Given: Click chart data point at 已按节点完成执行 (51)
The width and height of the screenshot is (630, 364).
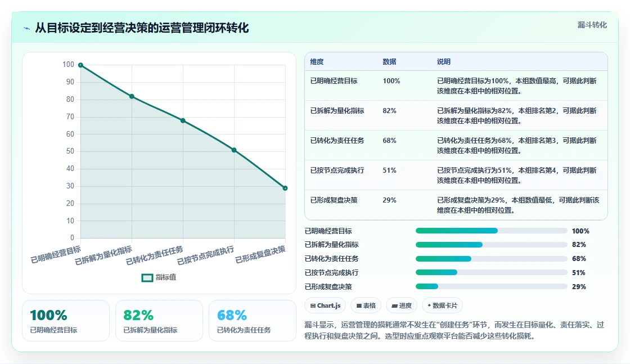Looking at the screenshot, I should 234,150.
